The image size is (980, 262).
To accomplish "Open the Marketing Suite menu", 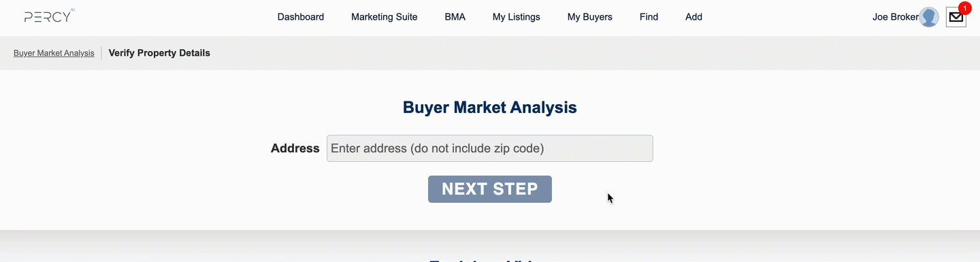I will pos(385,17).
